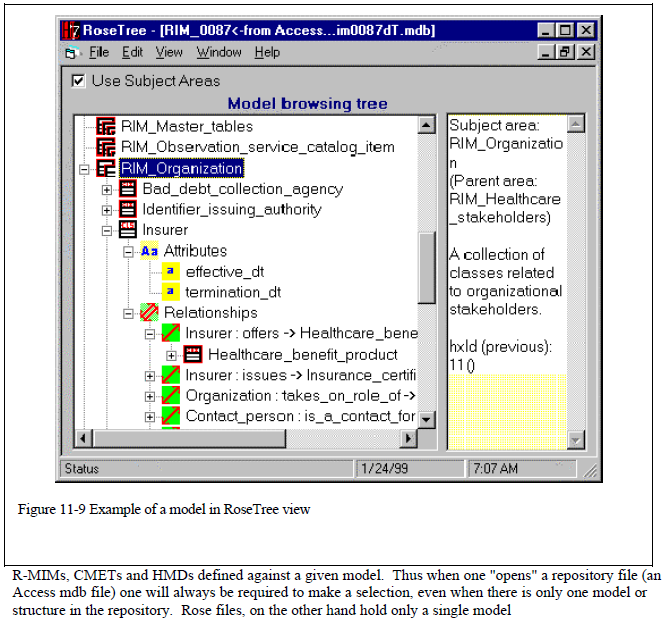
Task: Click the RIM_Master_tables subject area icon
Action: coord(106,126)
